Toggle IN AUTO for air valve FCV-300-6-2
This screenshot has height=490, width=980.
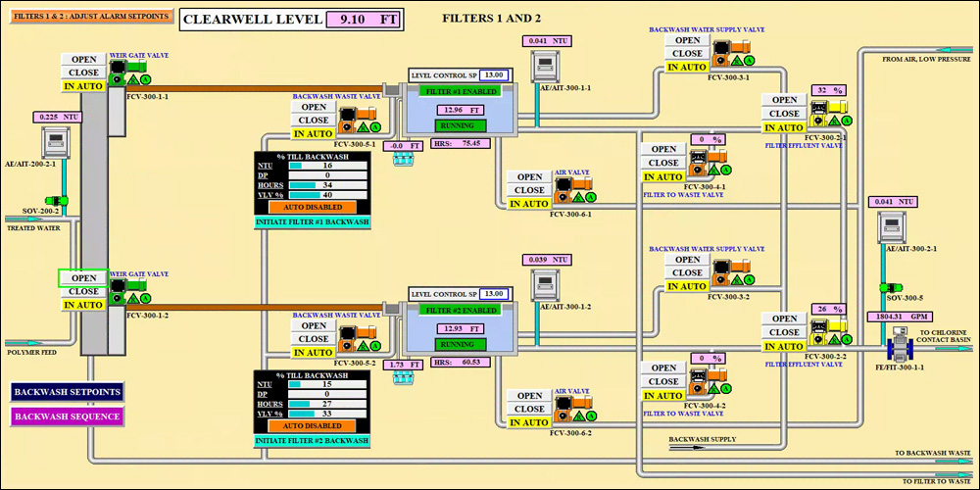point(528,422)
